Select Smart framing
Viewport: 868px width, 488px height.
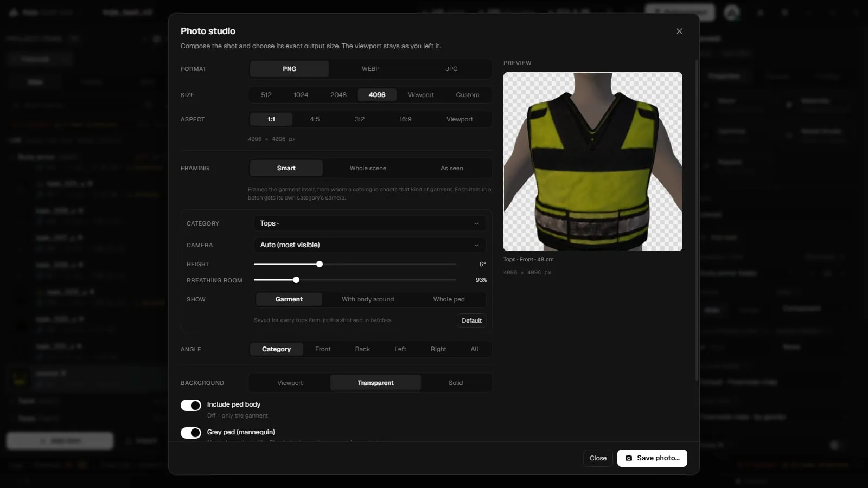(286, 168)
